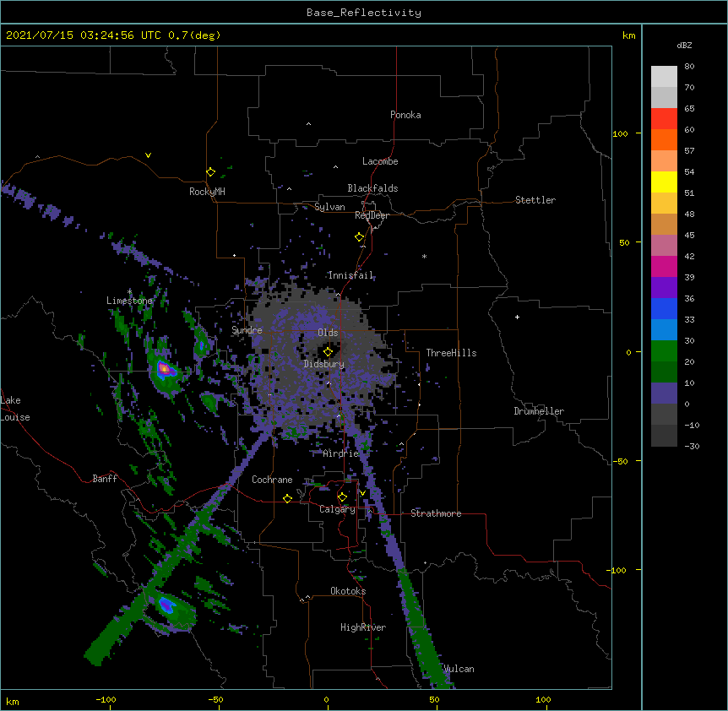The image size is (728, 711).
Task: Click the km unit label at bottom left
Action: tap(12, 701)
